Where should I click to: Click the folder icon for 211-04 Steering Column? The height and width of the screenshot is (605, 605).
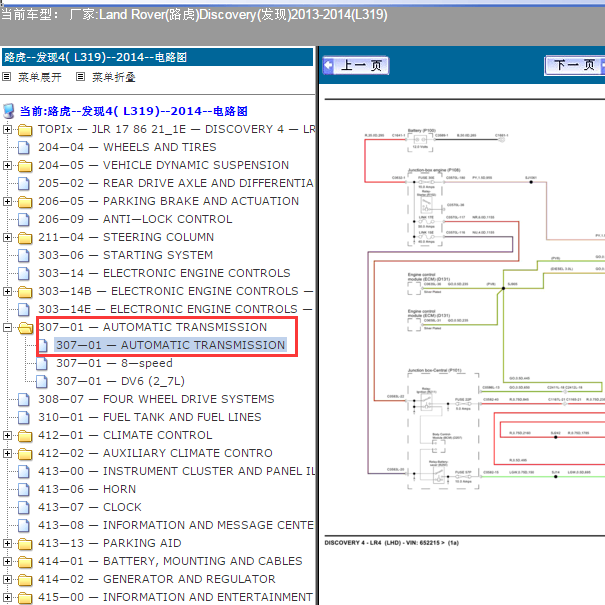[25, 238]
